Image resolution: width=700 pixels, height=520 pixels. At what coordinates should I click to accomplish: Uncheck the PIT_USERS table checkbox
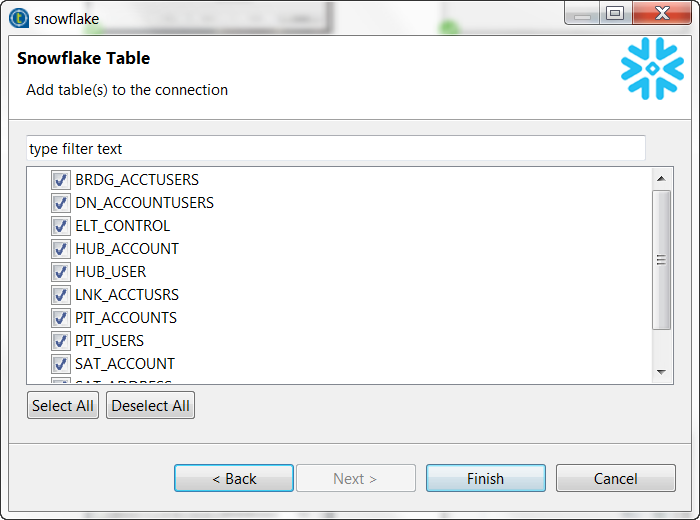pyautogui.click(x=61, y=341)
